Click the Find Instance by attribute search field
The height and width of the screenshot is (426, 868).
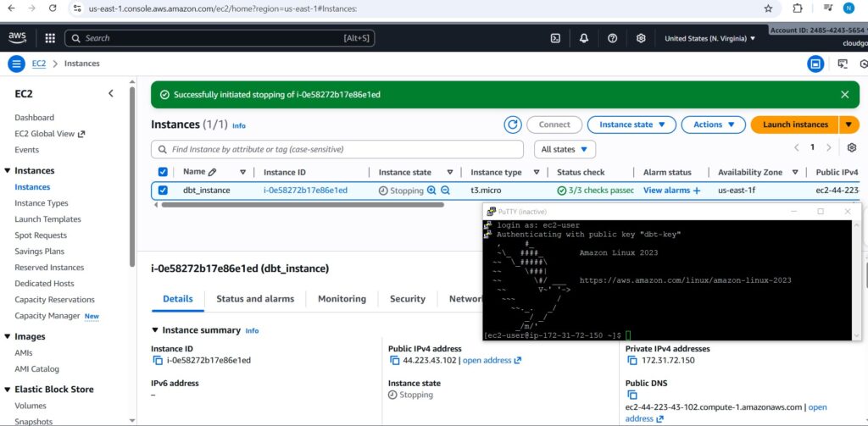click(337, 149)
